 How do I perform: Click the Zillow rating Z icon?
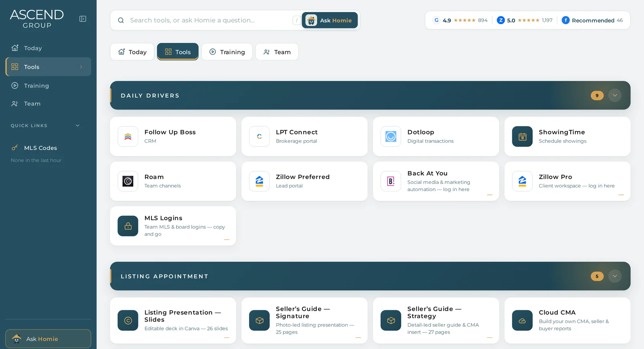click(x=501, y=20)
